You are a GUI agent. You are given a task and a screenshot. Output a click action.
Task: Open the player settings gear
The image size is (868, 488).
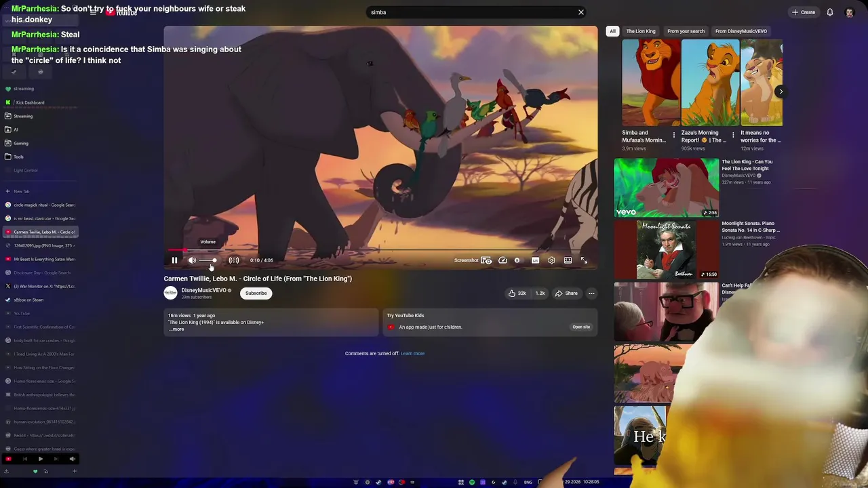551,260
